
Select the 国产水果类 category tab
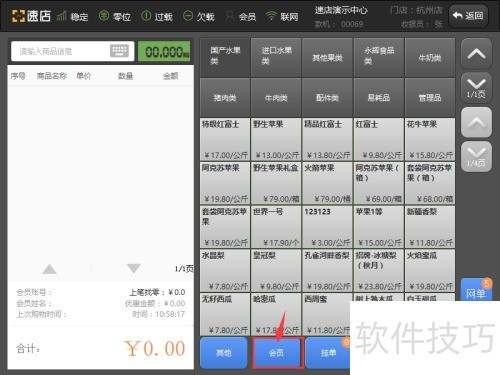click(x=225, y=57)
